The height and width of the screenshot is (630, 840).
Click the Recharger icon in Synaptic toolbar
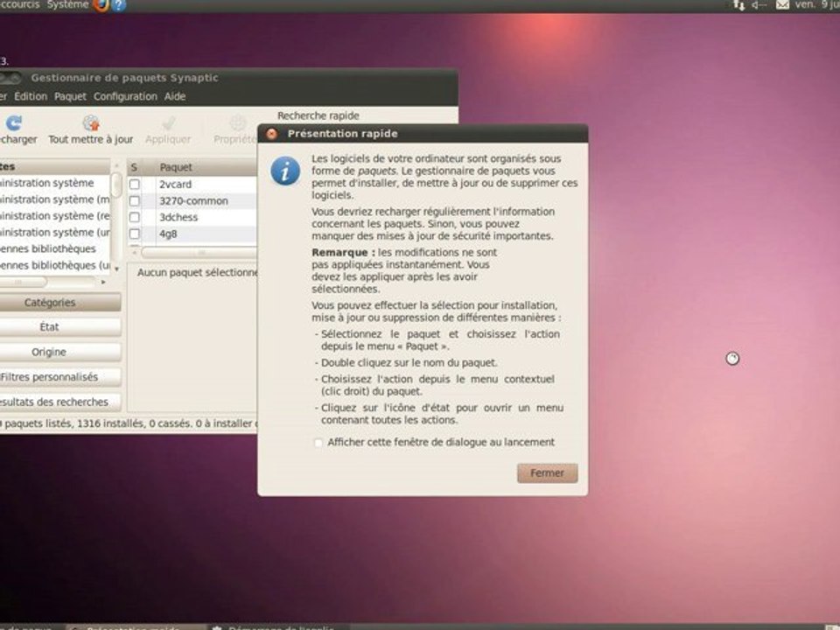pos(14,123)
